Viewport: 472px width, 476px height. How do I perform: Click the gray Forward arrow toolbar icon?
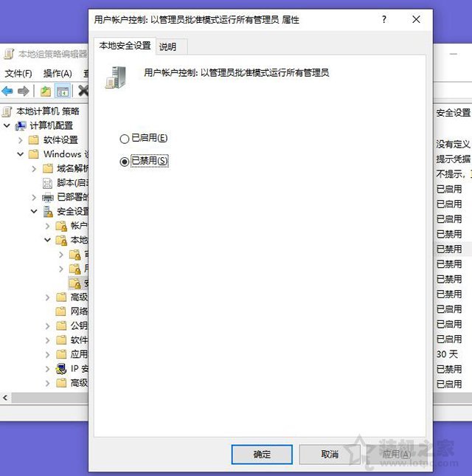(x=24, y=91)
